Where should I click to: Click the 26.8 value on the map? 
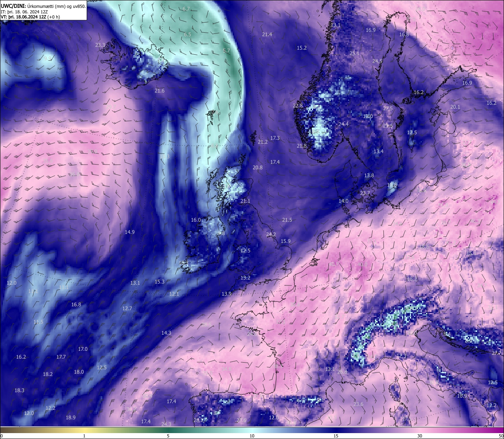[343, 372]
